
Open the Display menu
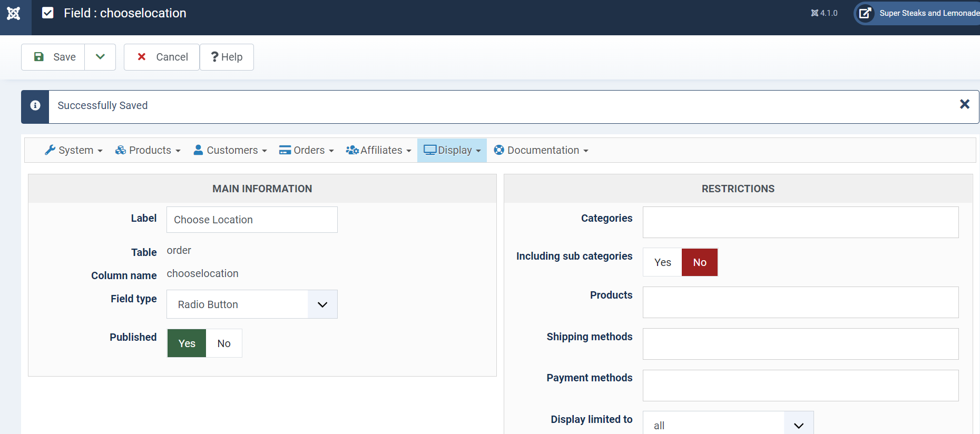452,150
